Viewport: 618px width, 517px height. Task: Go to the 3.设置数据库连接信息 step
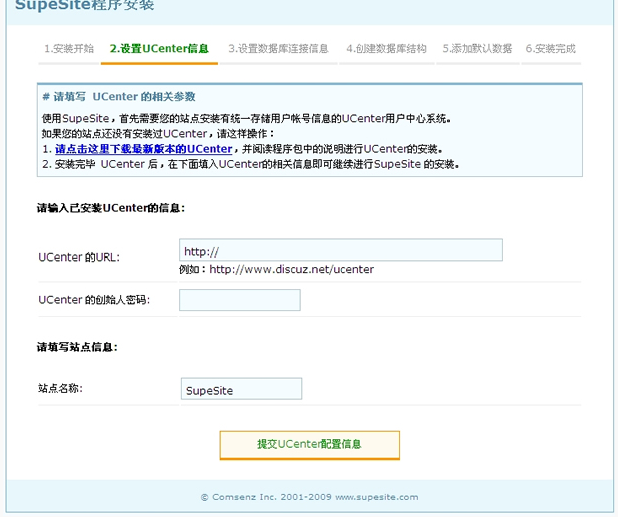278,48
